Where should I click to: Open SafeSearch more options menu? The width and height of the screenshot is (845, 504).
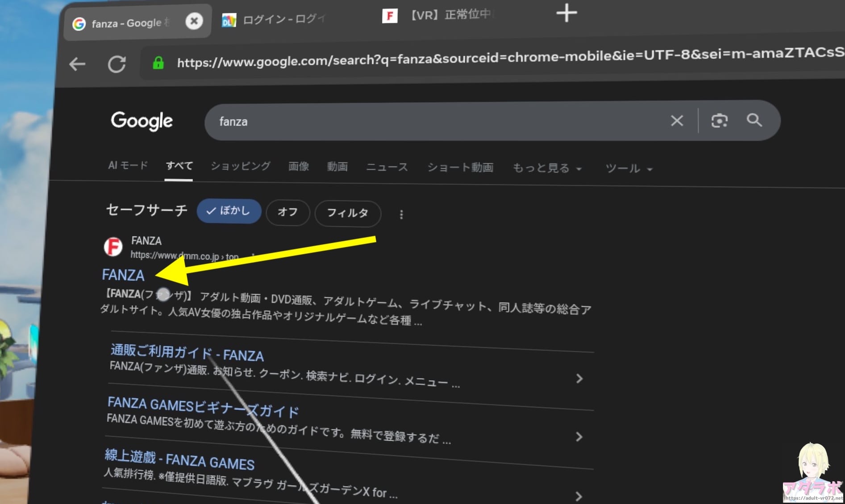pyautogui.click(x=401, y=215)
